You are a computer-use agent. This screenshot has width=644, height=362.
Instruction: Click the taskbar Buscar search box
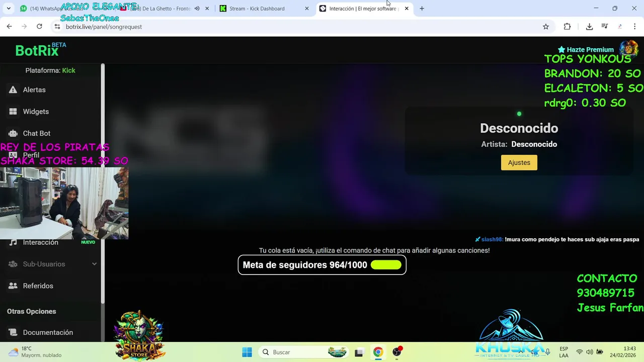304,352
